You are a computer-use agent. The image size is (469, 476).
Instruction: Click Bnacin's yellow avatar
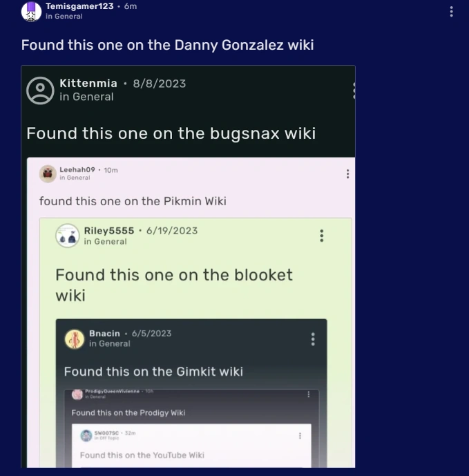click(75, 339)
